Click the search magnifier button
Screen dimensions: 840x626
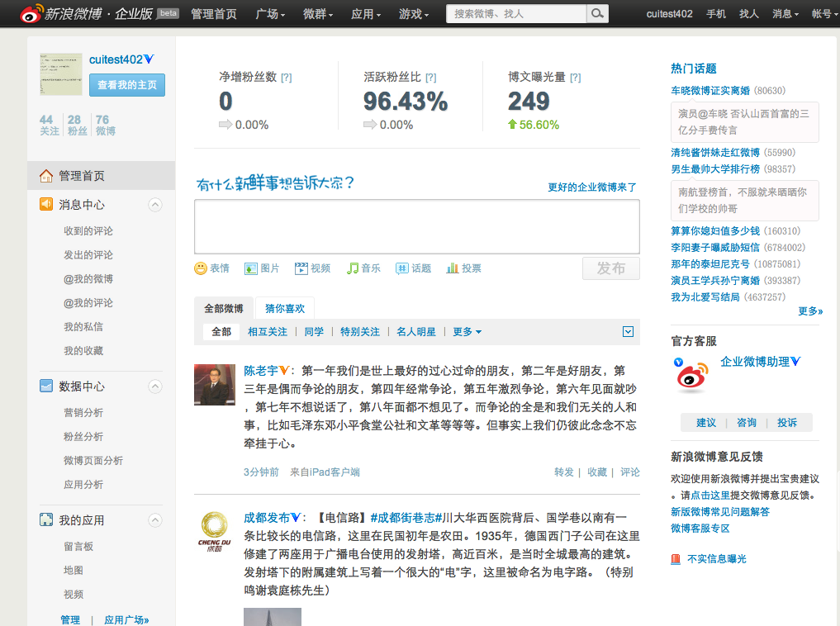click(x=597, y=13)
